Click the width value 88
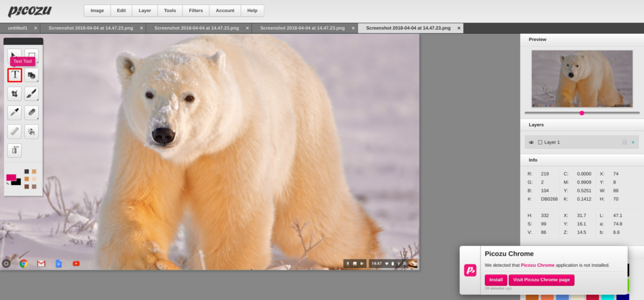This screenshot has width=644, height=300. click(x=616, y=191)
